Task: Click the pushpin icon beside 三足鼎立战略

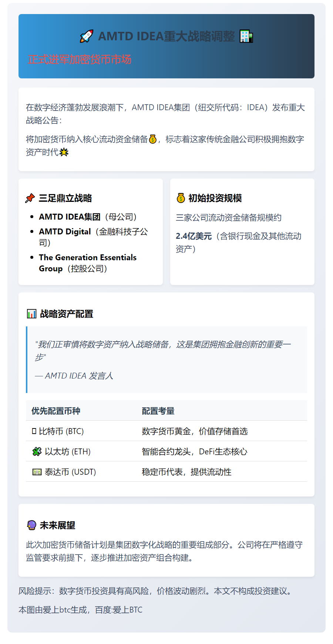Action: click(30, 199)
